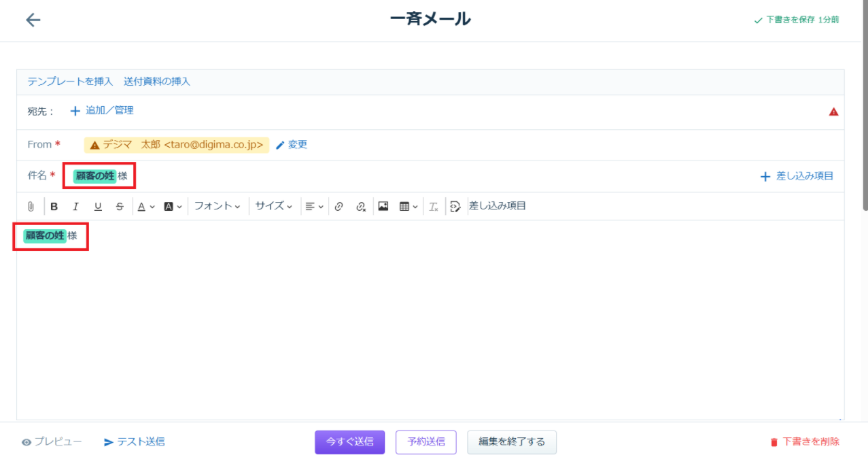Click the 下書きを保存 status
868x455 pixels.
(x=797, y=20)
